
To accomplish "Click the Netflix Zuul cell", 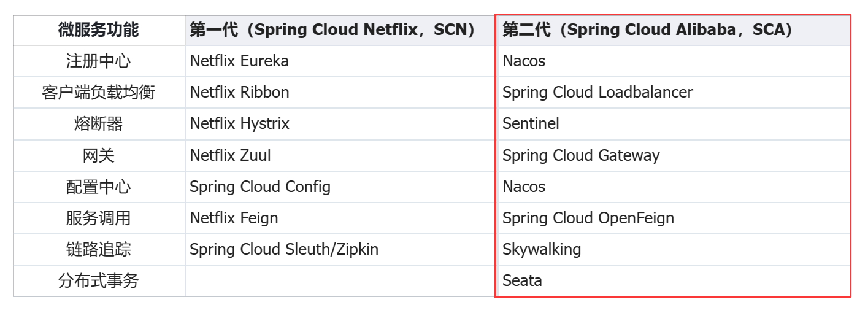I will [x=341, y=155].
